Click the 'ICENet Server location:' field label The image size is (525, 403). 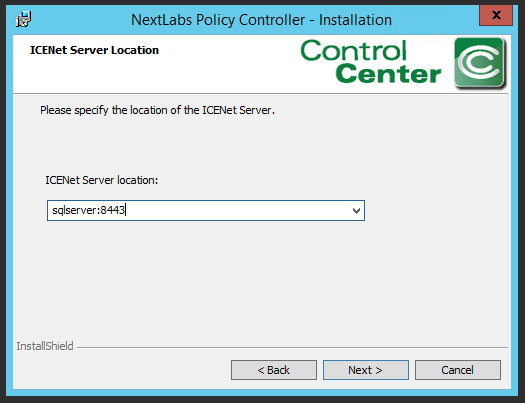click(x=101, y=180)
